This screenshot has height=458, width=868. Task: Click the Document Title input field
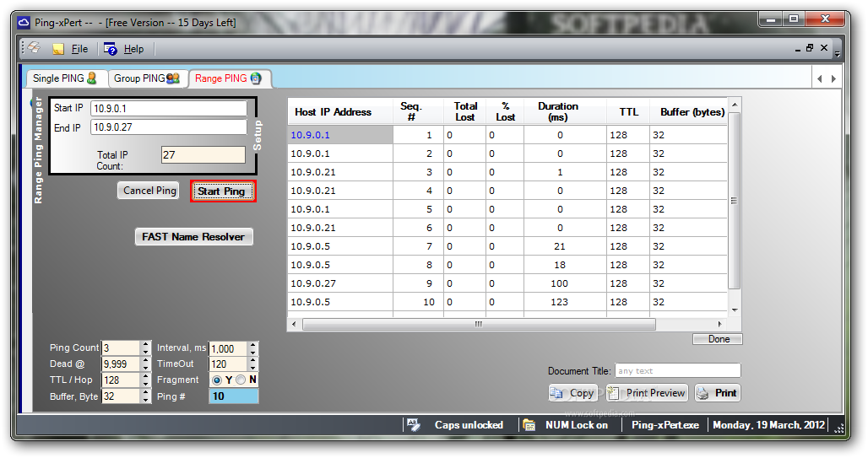pos(677,370)
